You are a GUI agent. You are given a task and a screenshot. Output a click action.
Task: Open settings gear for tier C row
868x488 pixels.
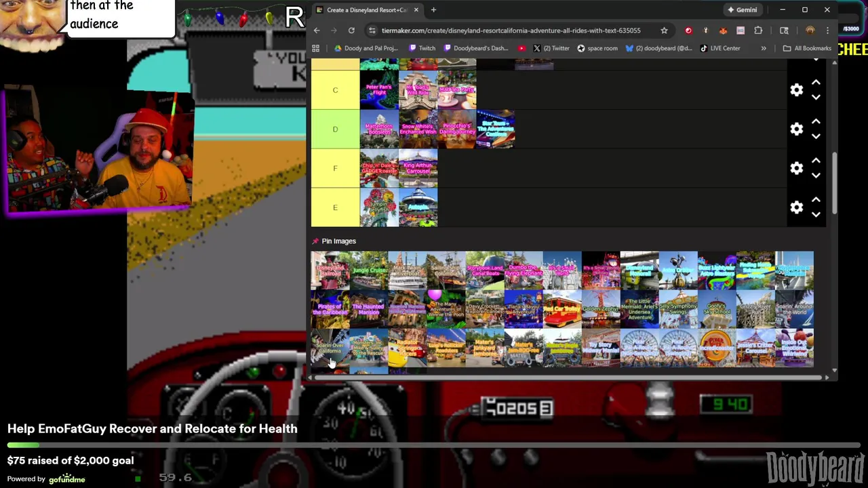click(796, 90)
